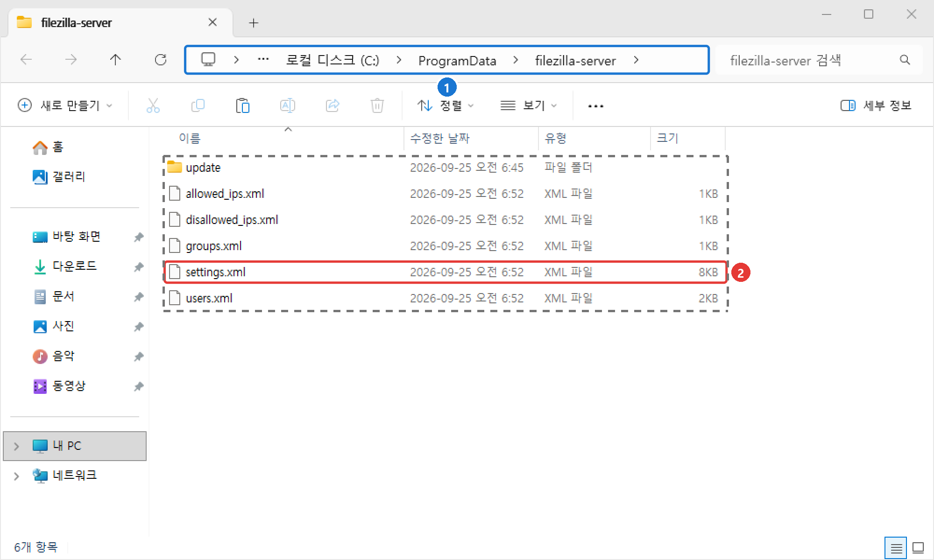Select the settings.xml file

446,272
